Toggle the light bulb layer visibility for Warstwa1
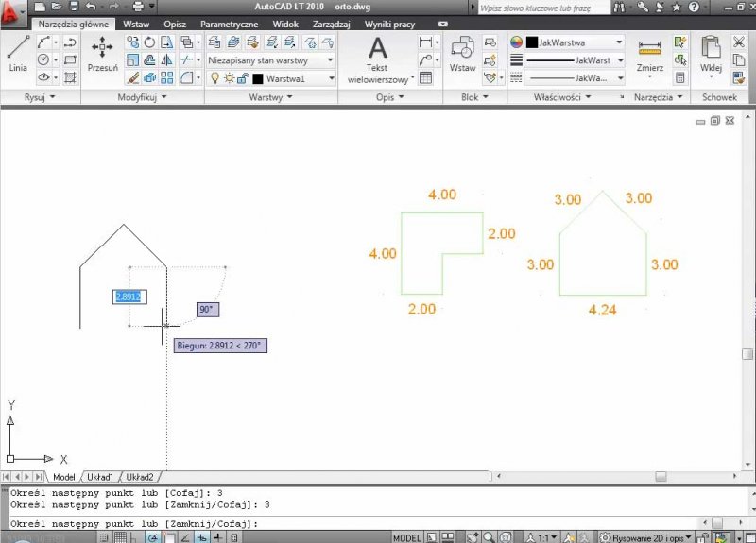 [x=215, y=78]
